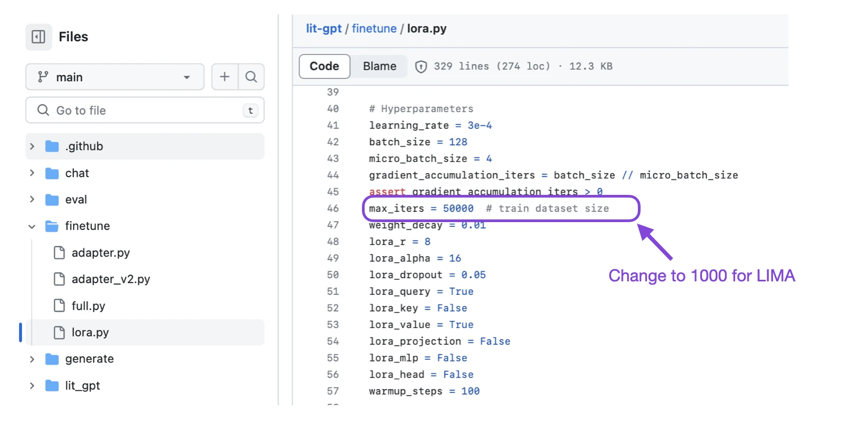868x425 pixels.
Task: Collapse the Files side panel icon
Action: [x=38, y=37]
